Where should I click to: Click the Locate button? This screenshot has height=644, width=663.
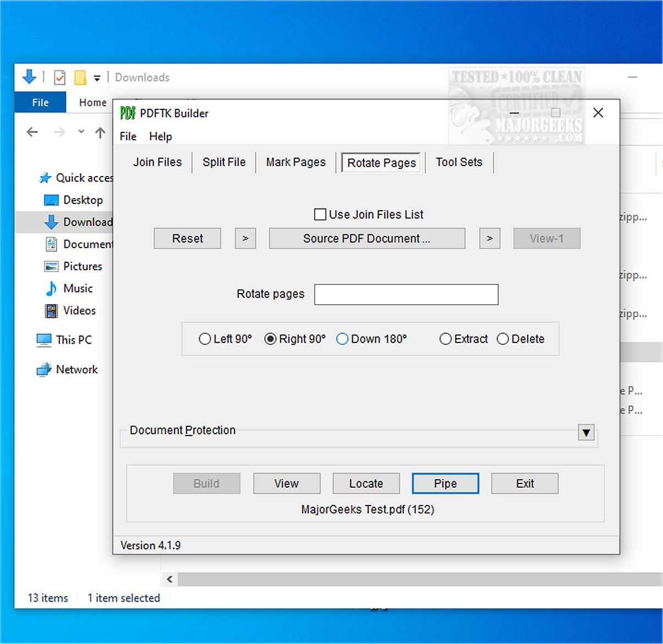click(366, 483)
